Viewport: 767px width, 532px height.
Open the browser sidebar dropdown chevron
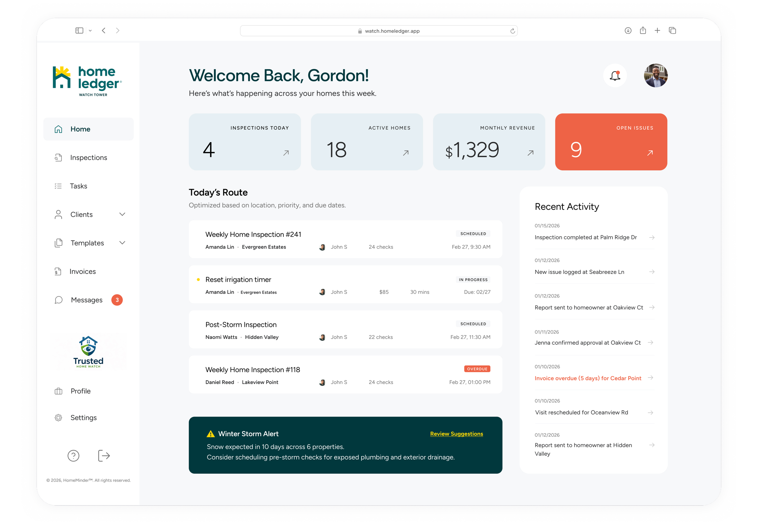click(x=90, y=31)
